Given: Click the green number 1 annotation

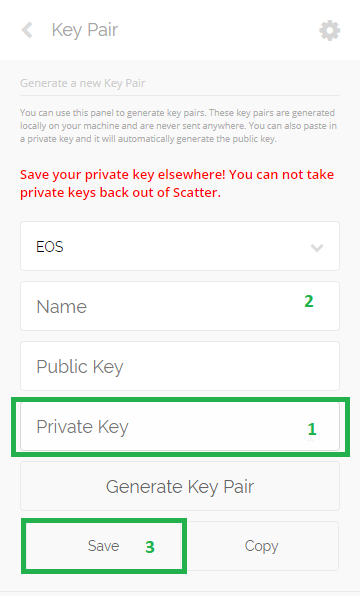Looking at the screenshot, I should coord(312,429).
